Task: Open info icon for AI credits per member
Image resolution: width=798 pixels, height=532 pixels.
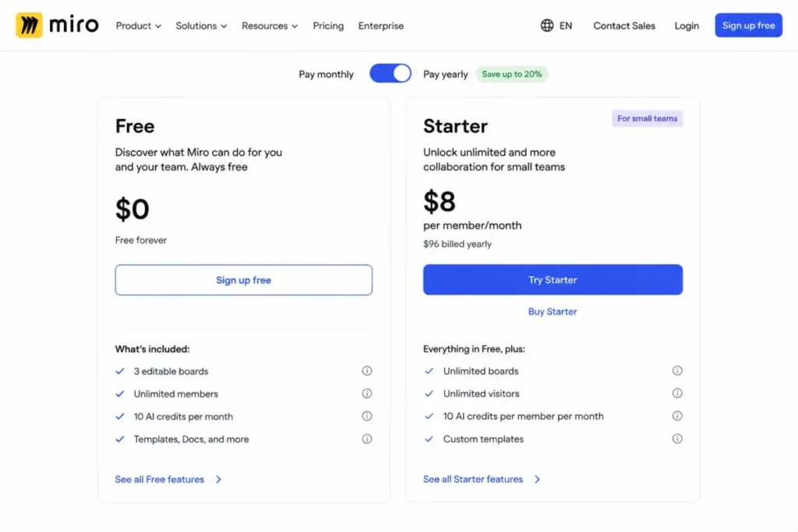Action: 677,415
